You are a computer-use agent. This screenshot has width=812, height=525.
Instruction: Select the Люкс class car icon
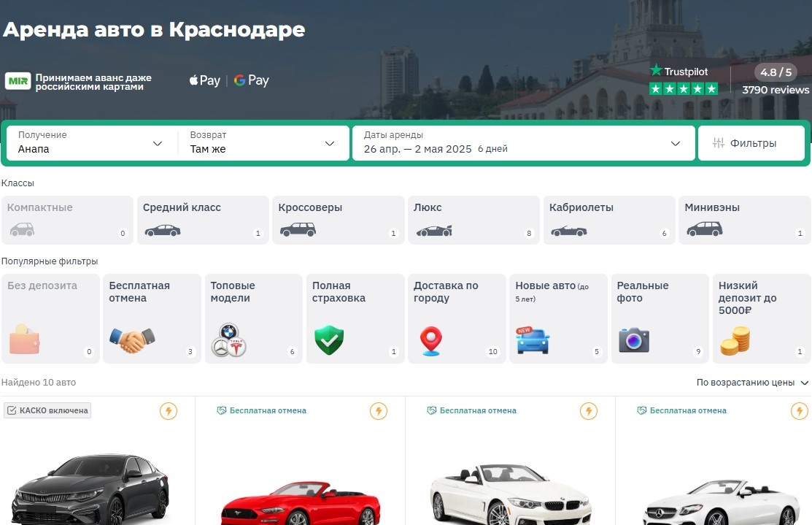click(435, 230)
